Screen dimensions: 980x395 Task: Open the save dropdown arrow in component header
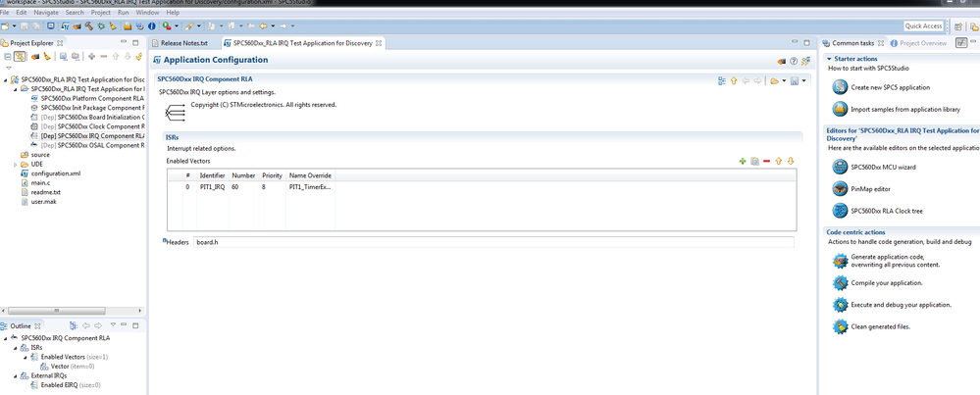[803, 81]
